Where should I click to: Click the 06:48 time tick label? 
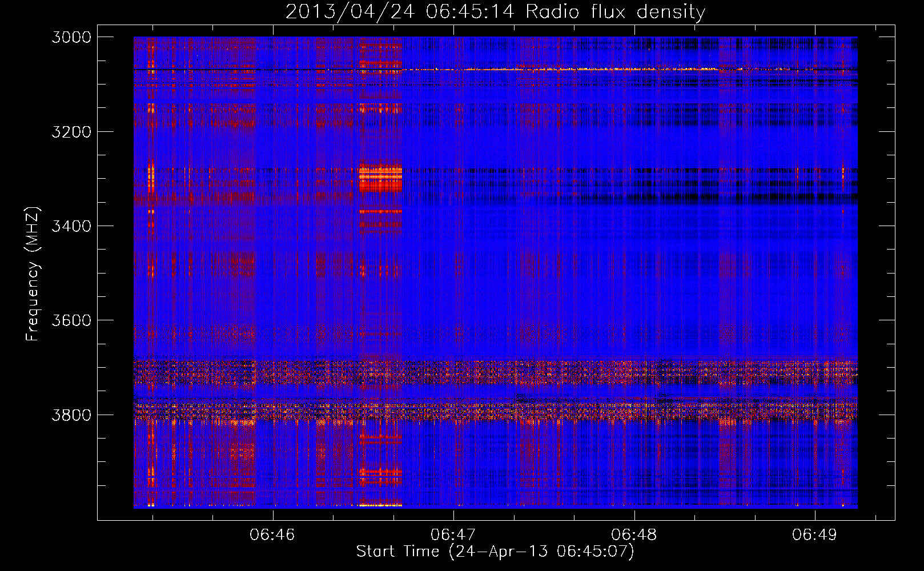[x=634, y=534]
